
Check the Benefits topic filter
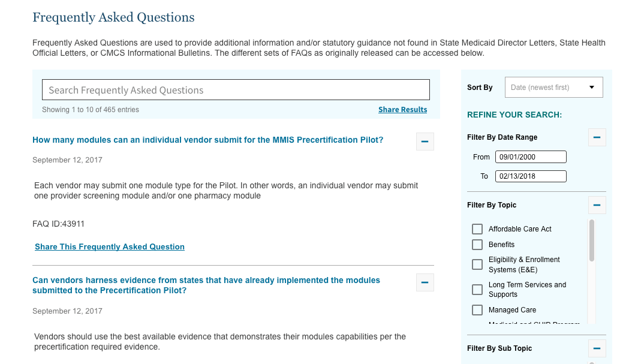(x=477, y=245)
